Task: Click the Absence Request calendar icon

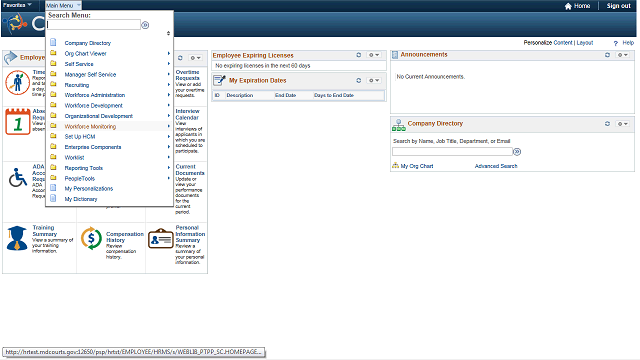Action: click(x=18, y=122)
